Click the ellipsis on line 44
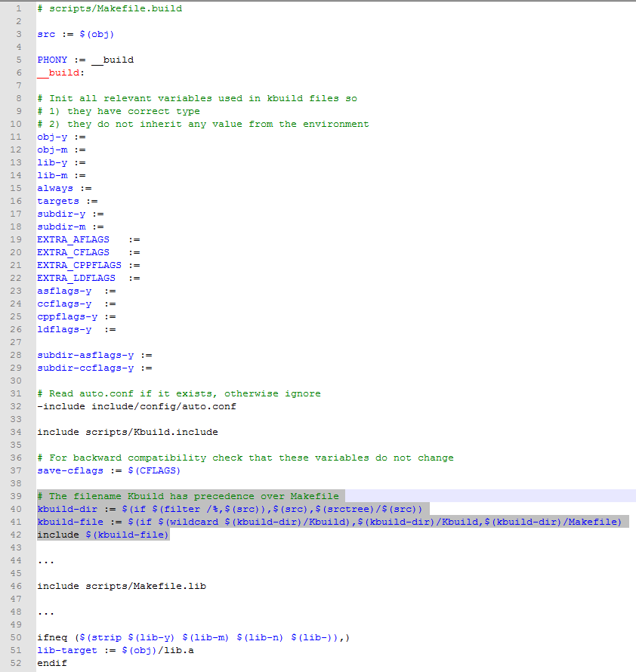The image size is (636, 672). pyautogui.click(x=46, y=563)
